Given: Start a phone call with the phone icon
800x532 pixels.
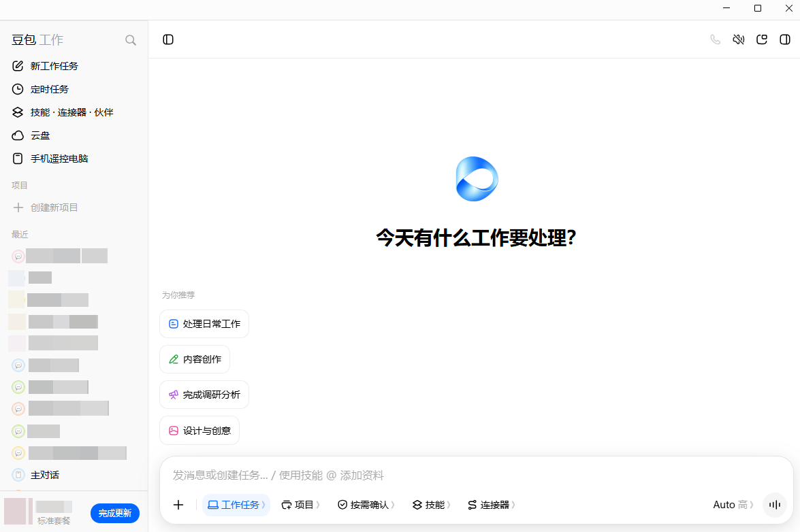Looking at the screenshot, I should (x=716, y=39).
